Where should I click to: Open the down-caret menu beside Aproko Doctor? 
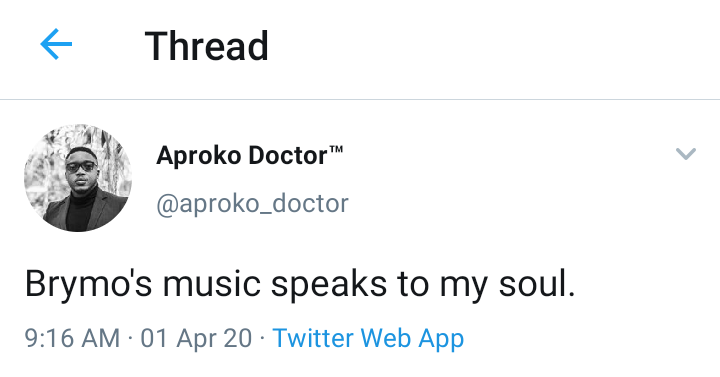click(686, 153)
